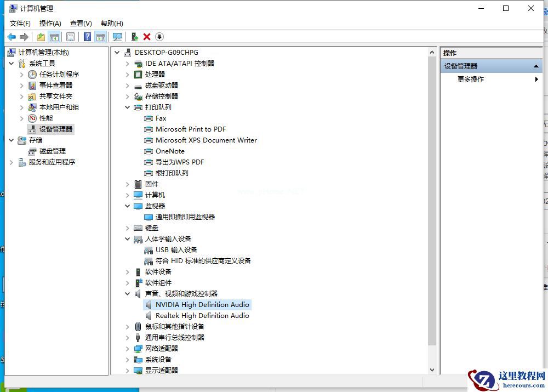
Task: Expand the 显示适配器 category
Action: coord(127,370)
